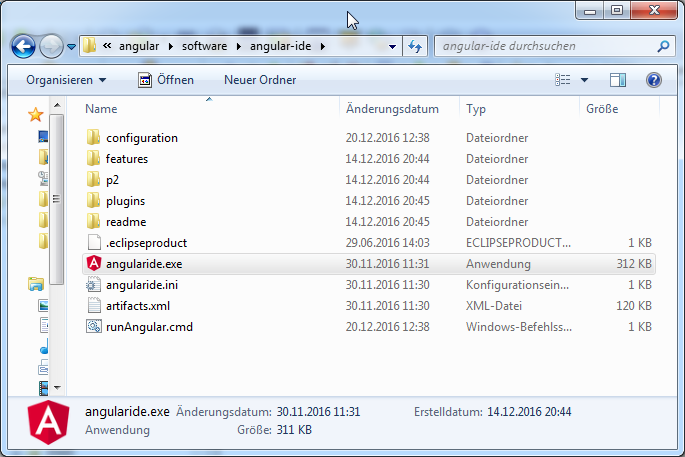The image size is (685, 457).
Task: Sort by the Name column header
Action: pos(101,109)
